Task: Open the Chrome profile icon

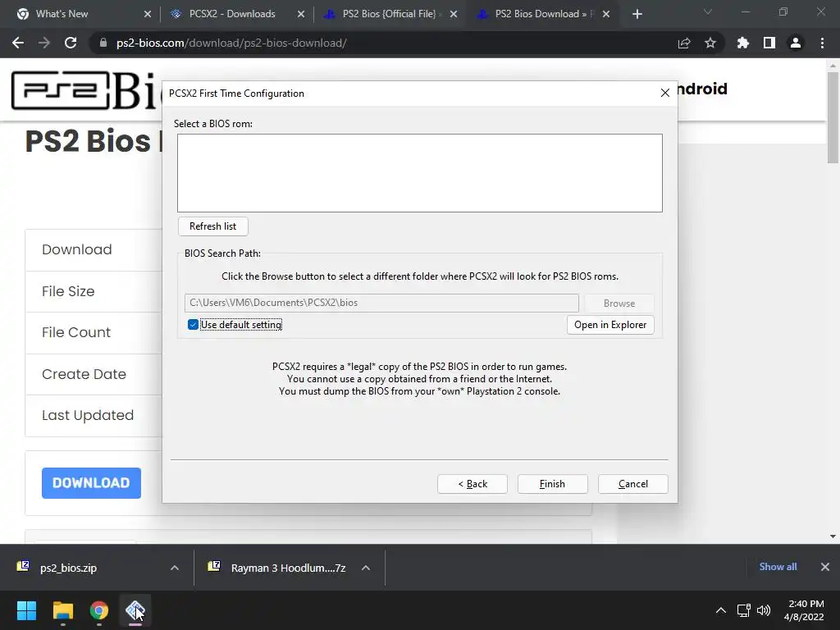Action: pyautogui.click(x=796, y=43)
